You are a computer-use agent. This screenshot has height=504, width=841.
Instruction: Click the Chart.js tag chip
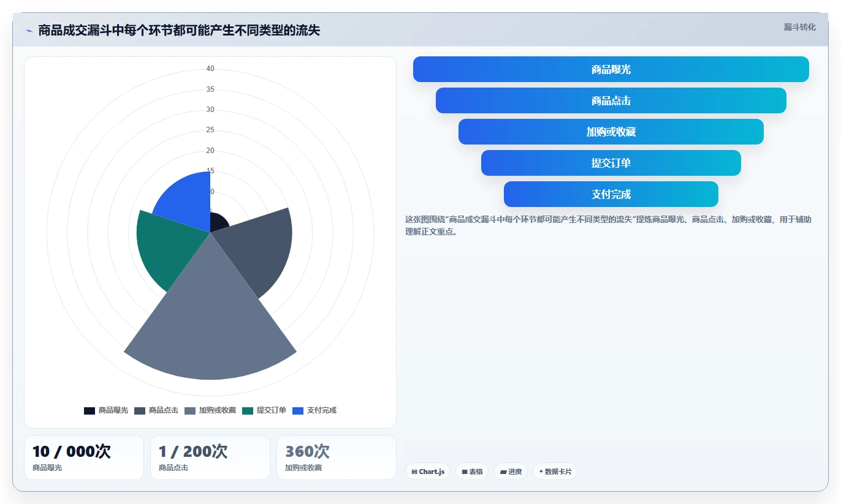click(428, 472)
